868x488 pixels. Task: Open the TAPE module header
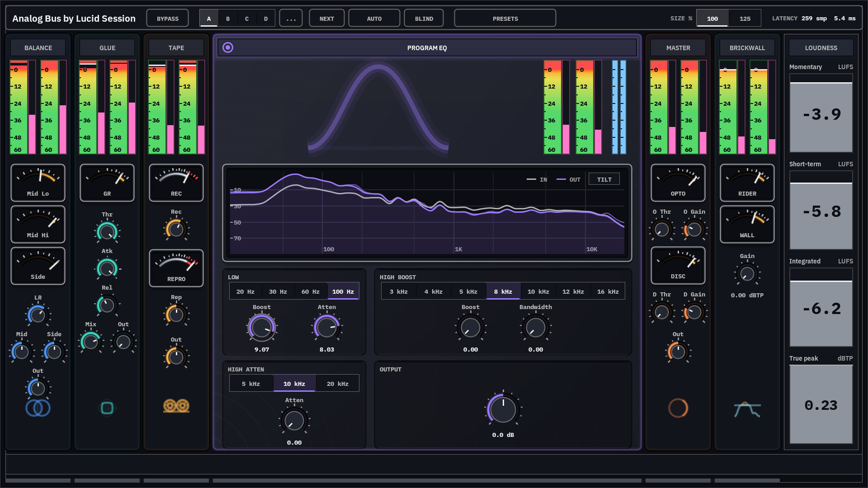click(x=176, y=47)
